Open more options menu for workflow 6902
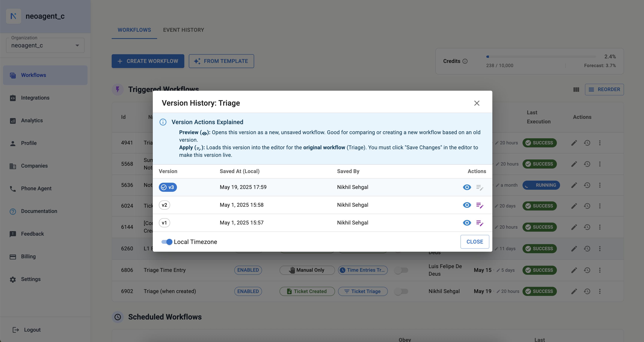Image resolution: width=644 pixels, height=342 pixels. (599, 291)
